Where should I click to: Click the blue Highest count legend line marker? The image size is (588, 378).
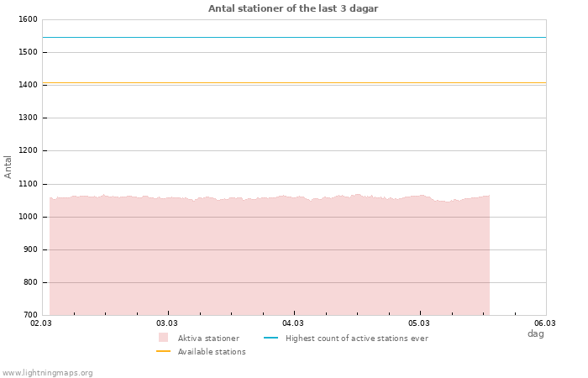coord(270,338)
